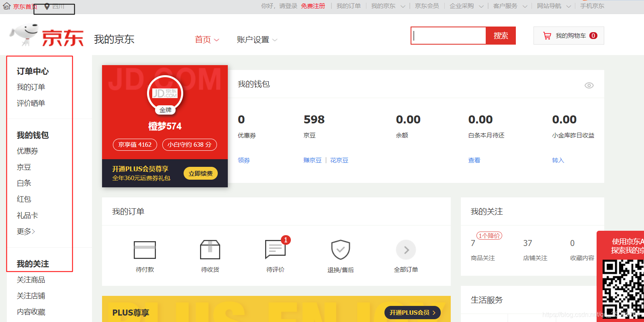Select 白条 in the sidebar
The height and width of the screenshot is (322, 644).
[24, 183]
